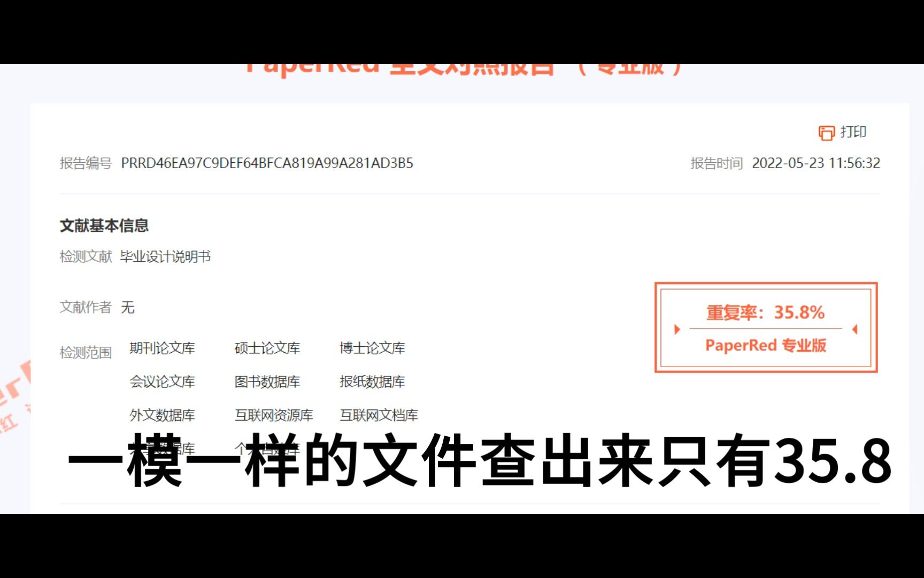This screenshot has height=578, width=924.
Task: Click the 文献作者 label
Action: coord(86,307)
